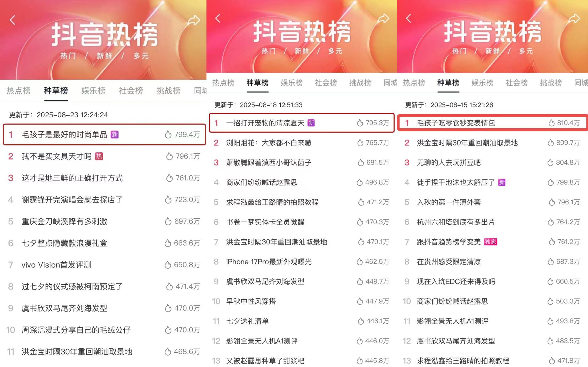Open topic 毛孩子吃零食秒变表情包

456,123
